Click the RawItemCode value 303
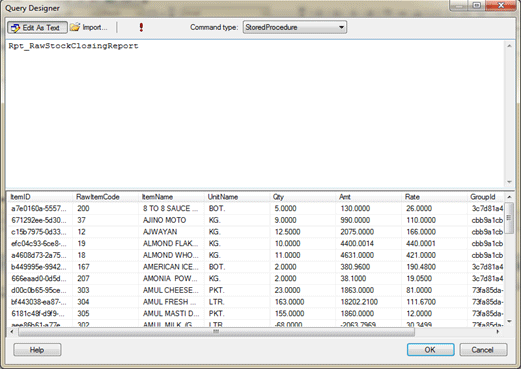This screenshot has height=369, width=521. pyautogui.click(x=105, y=290)
